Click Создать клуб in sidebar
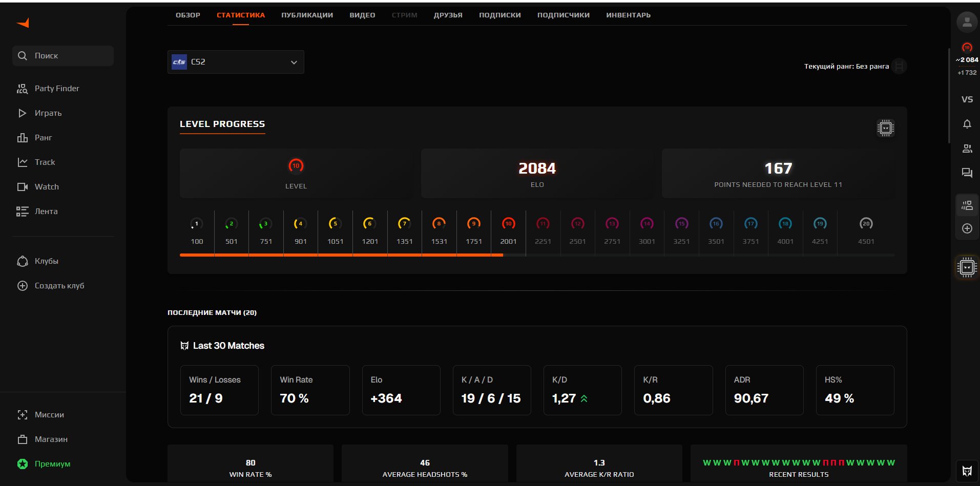 click(59, 286)
